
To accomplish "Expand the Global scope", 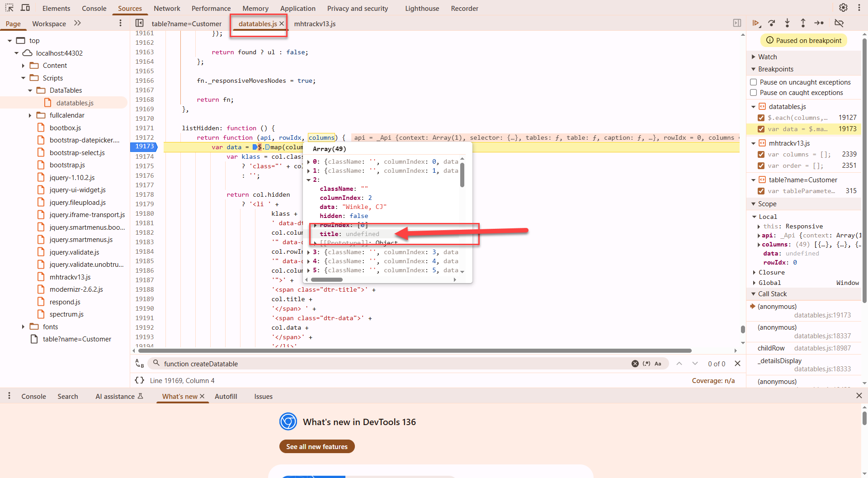I will tap(754, 283).
